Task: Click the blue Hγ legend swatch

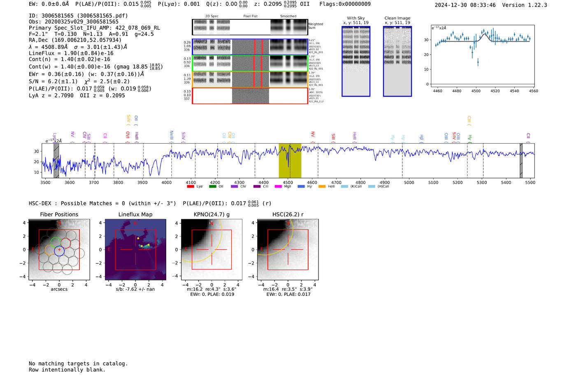Action: click(x=301, y=186)
